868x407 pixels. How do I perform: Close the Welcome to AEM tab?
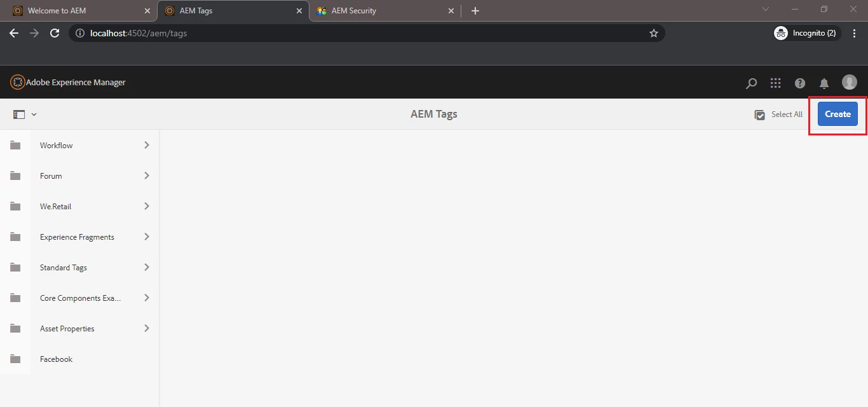[147, 11]
